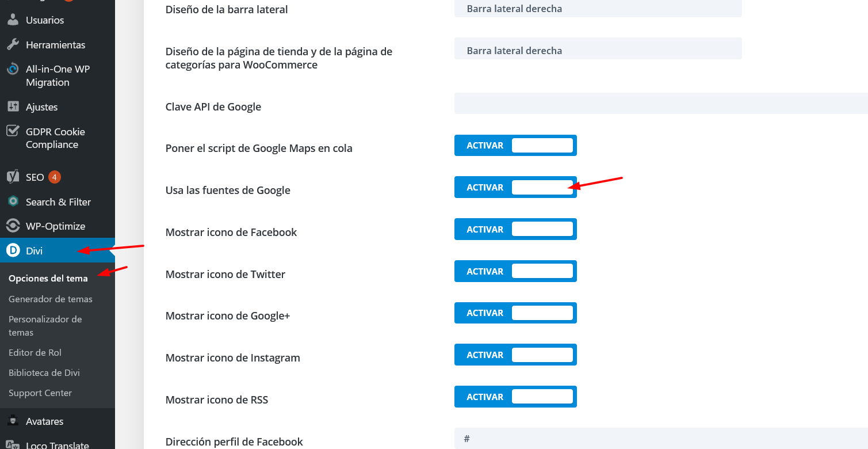The width and height of the screenshot is (868, 449).
Task: Click the All-in-One WP Migration icon
Action: 13,69
